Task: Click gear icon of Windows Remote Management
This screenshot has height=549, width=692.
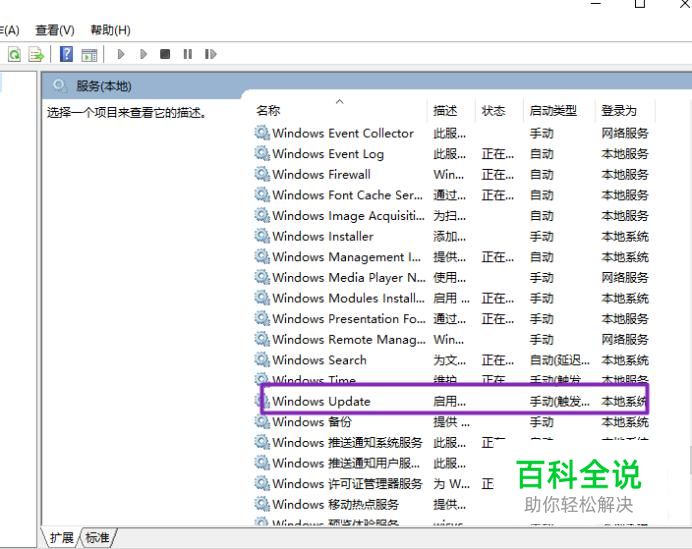Action: click(262, 338)
